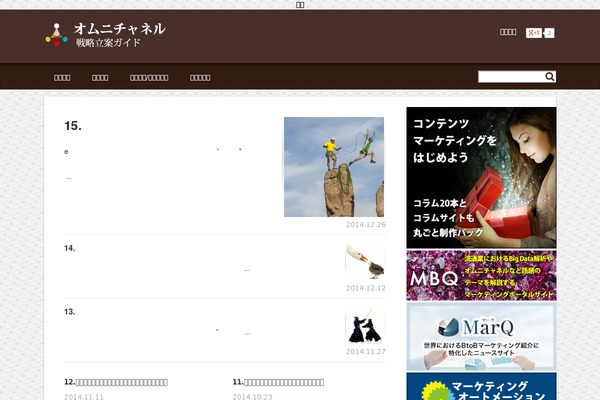The width and height of the screenshot is (600, 400).
Task: Open the third navigation item with slash
Action: [149, 78]
